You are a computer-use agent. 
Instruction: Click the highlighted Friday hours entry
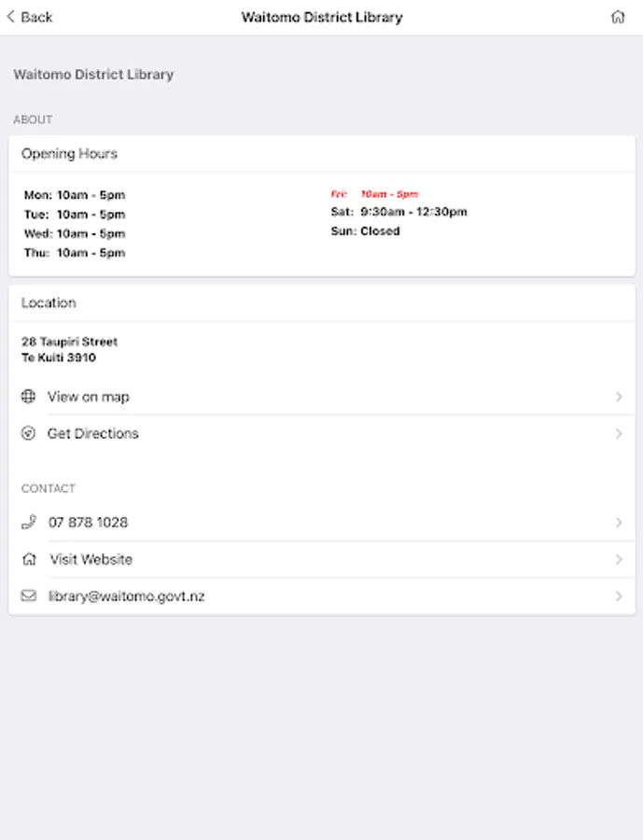(375, 194)
